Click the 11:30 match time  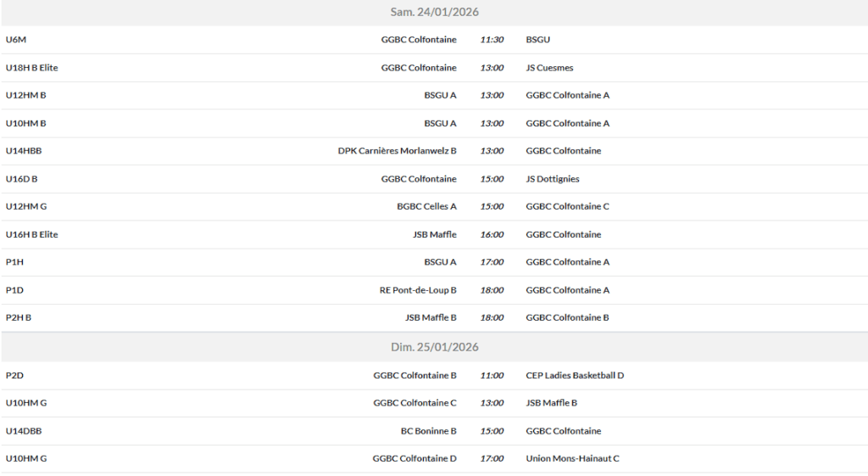click(492, 40)
